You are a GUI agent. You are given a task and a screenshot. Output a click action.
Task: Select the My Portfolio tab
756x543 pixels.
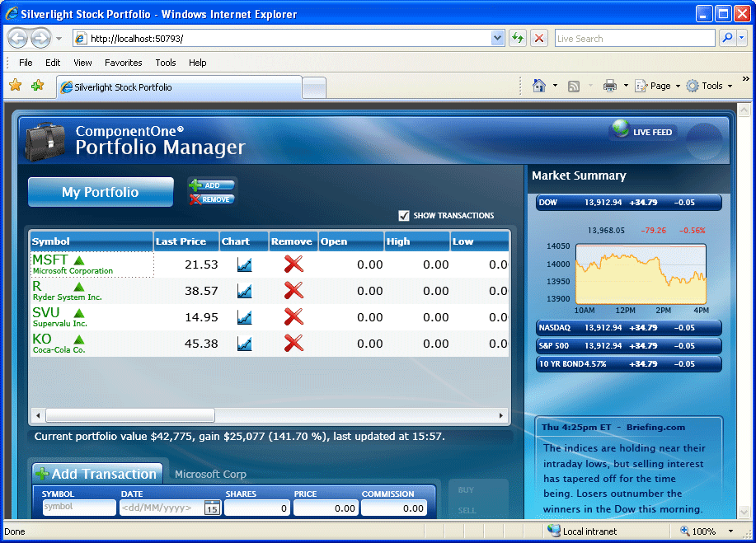click(99, 191)
